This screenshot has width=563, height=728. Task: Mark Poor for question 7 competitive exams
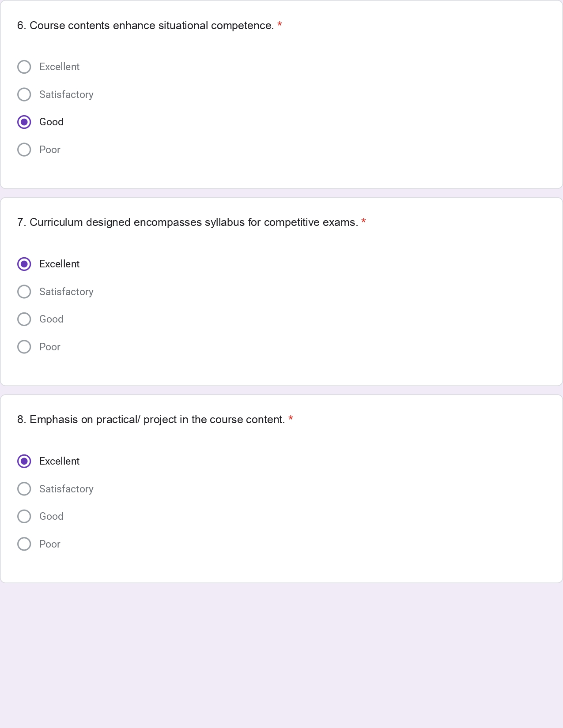point(24,347)
